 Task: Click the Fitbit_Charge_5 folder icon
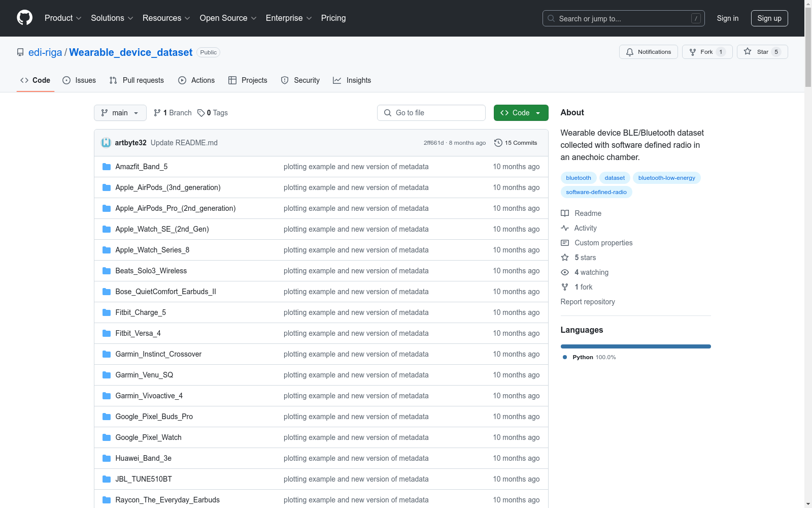(107, 312)
